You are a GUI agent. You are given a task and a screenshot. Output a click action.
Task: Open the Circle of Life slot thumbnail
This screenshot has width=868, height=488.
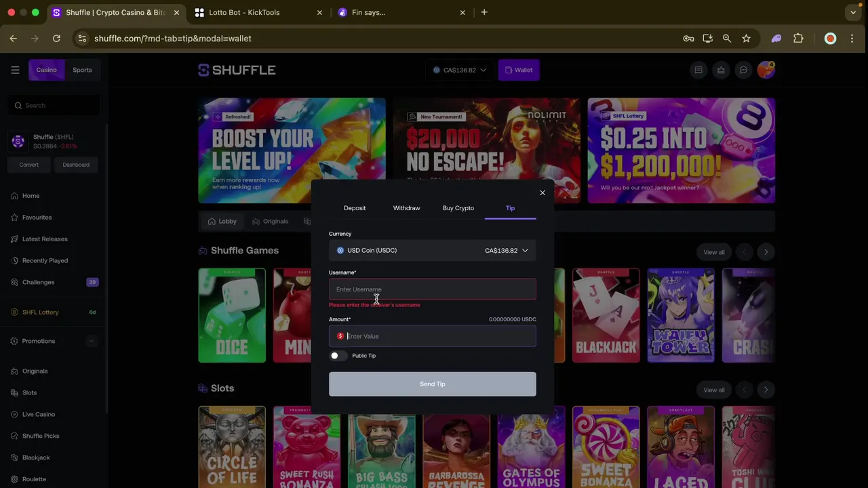pyautogui.click(x=232, y=447)
